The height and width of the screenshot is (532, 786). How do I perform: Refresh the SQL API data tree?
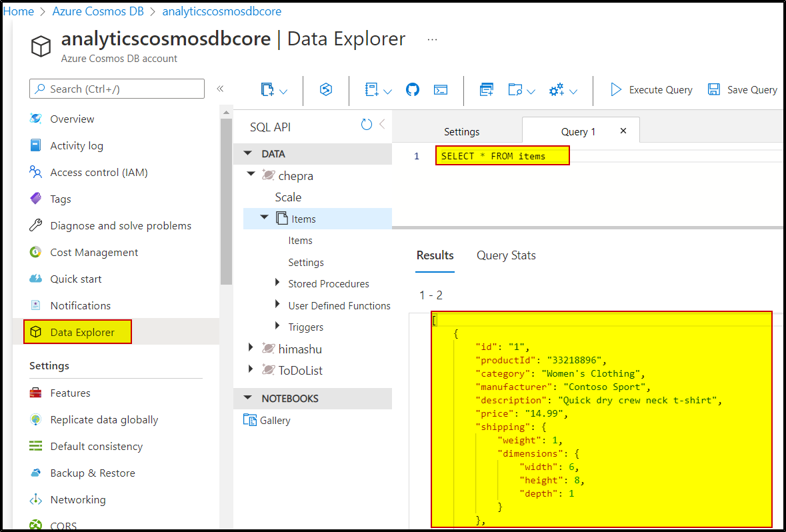tap(367, 125)
